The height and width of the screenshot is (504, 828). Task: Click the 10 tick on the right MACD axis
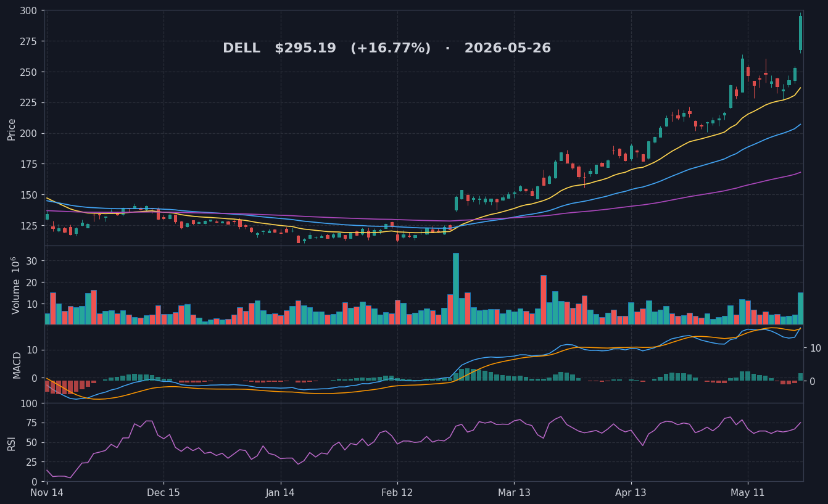815,348
